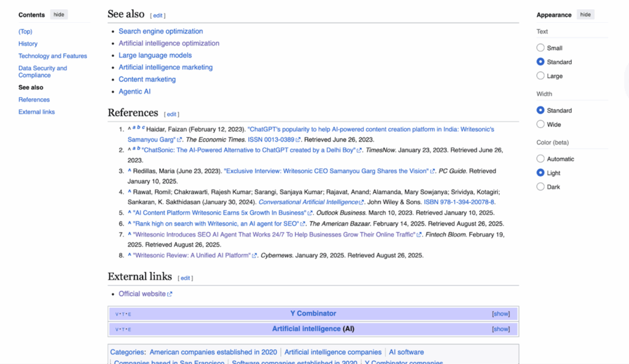629x364 pixels.
Task: Select See also in Contents sidebar
Action: 31,87
